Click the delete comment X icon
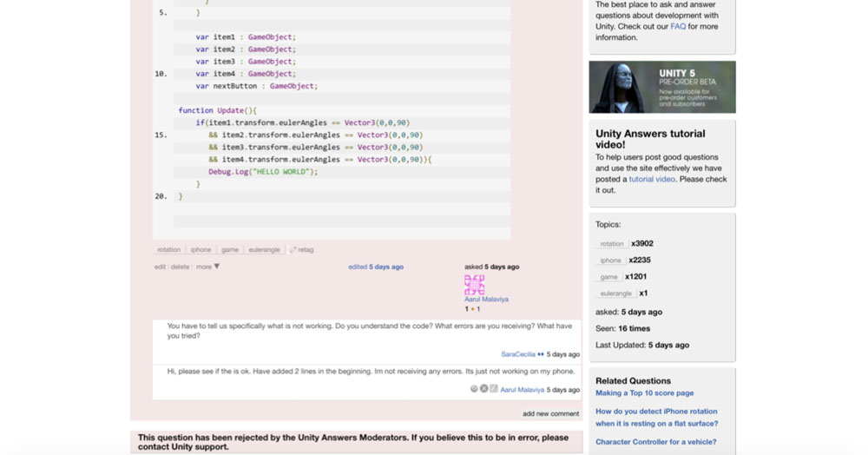The width and height of the screenshot is (868, 455). point(483,389)
